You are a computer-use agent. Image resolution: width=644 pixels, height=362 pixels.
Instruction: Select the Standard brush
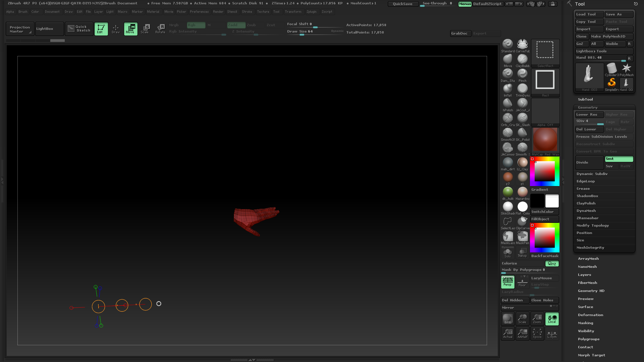click(x=507, y=44)
